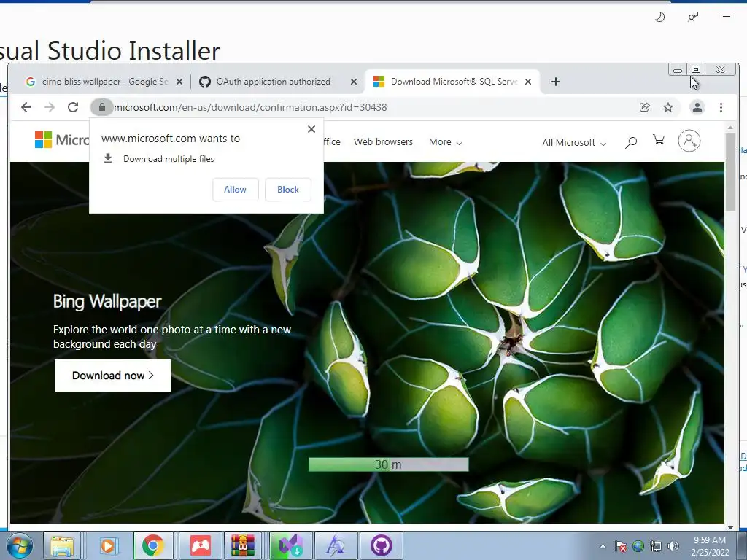Screen dimensions: 747x560
Task: Open the site lock info icon
Action: click(x=101, y=108)
